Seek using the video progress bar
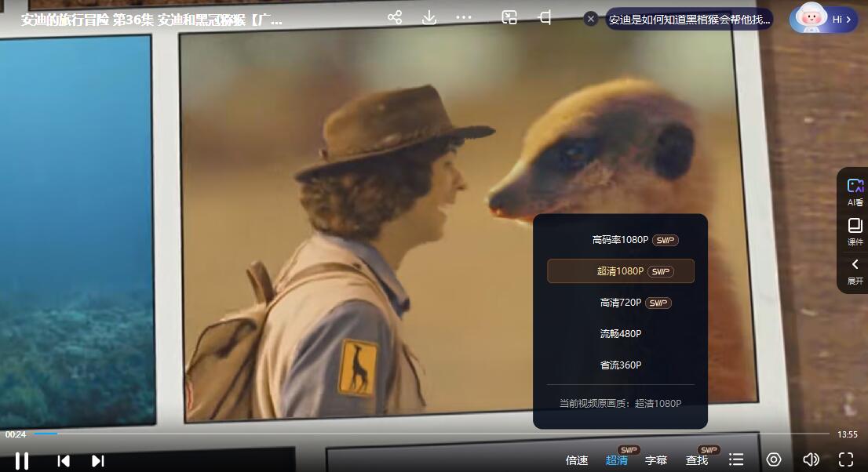Screen dimensions: 868x472 click(432, 434)
